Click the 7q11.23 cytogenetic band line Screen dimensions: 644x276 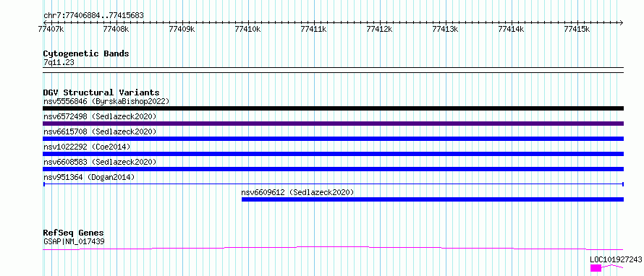point(333,70)
